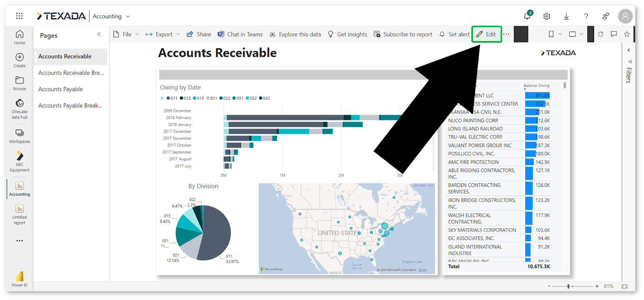Show more sidebar items ellipsis
The height and width of the screenshot is (300, 644).
pyautogui.click(x=19, y=241)
